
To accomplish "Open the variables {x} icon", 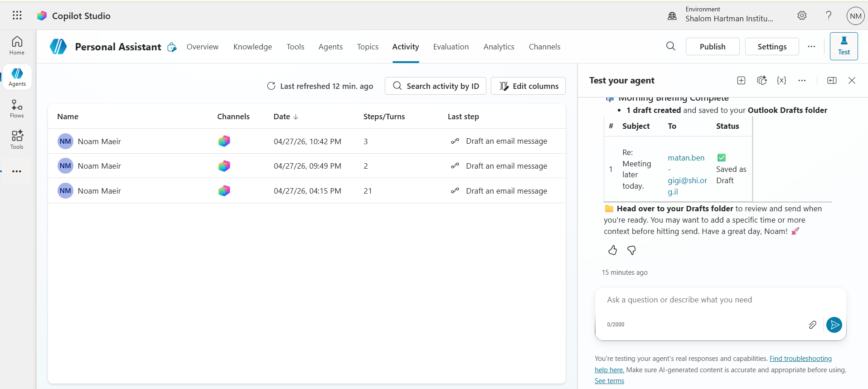I will [x=781, y=80].
